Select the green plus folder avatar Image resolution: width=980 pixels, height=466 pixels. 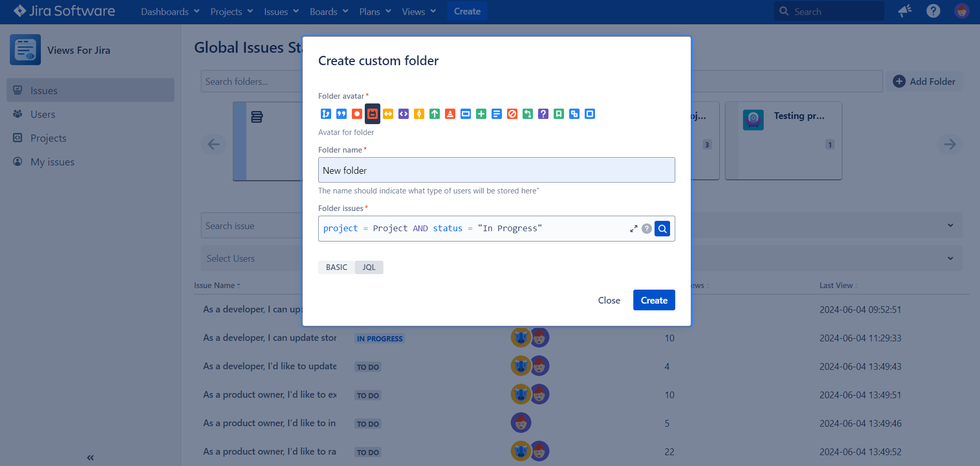[481, 114]
